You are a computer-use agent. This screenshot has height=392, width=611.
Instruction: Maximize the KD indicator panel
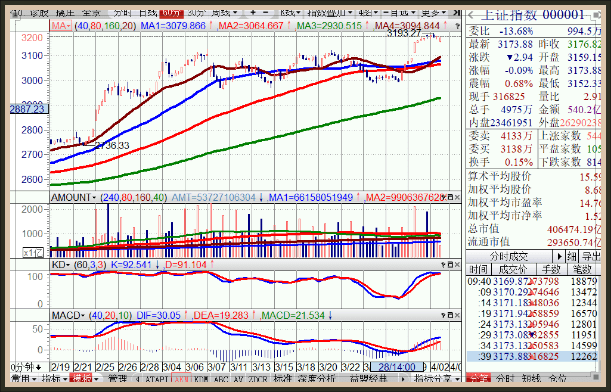450,265
